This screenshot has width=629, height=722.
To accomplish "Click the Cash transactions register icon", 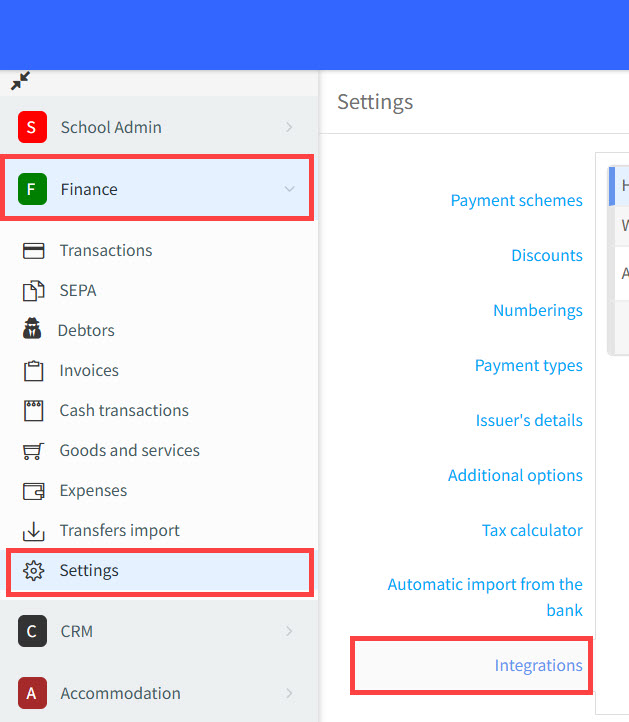I will 34,410.
